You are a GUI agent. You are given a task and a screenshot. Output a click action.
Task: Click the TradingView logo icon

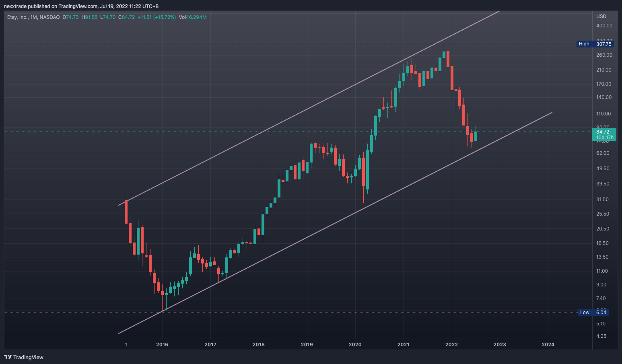[x=8, y=357]
